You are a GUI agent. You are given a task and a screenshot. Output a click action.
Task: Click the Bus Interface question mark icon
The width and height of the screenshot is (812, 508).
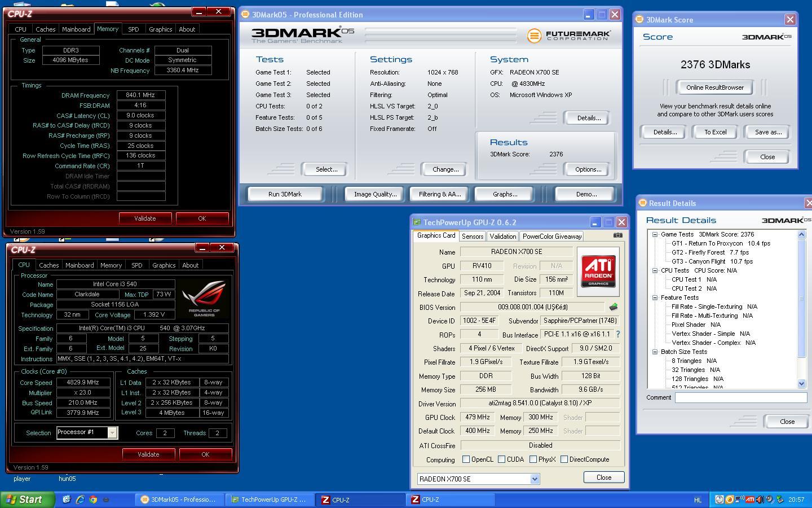pyautogui.click(x=618, y=334)
